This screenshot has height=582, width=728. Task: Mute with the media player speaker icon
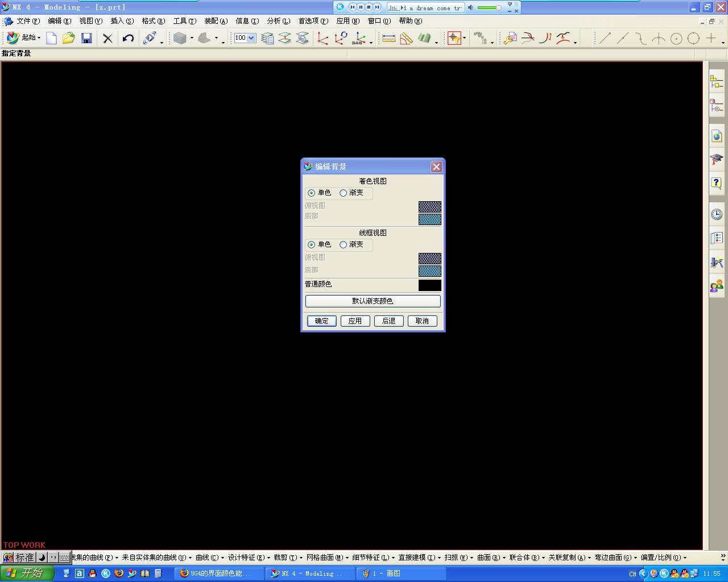(x=470, y=8)
